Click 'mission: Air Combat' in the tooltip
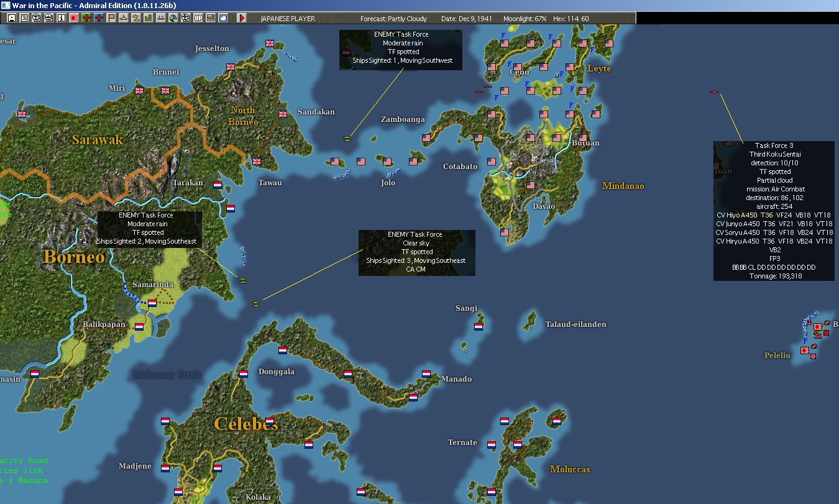Viewport: 839px width, 504px height. (x=774, y=189)
